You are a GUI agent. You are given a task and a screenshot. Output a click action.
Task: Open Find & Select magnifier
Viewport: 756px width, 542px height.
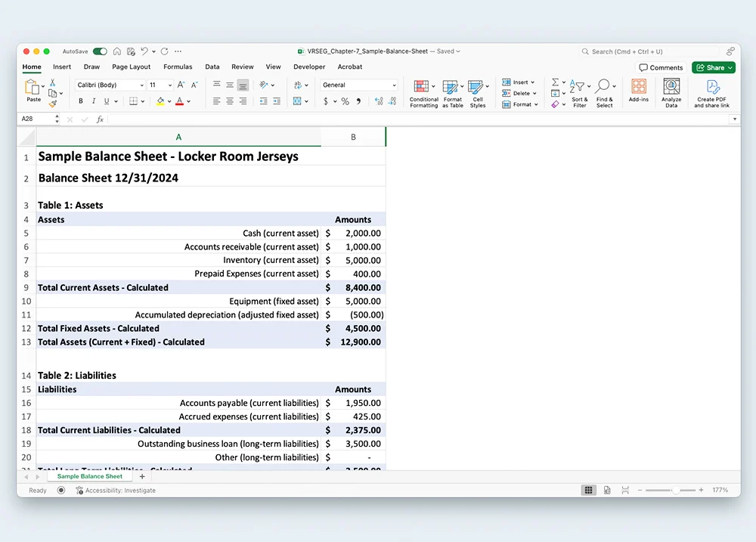[605, 94]
